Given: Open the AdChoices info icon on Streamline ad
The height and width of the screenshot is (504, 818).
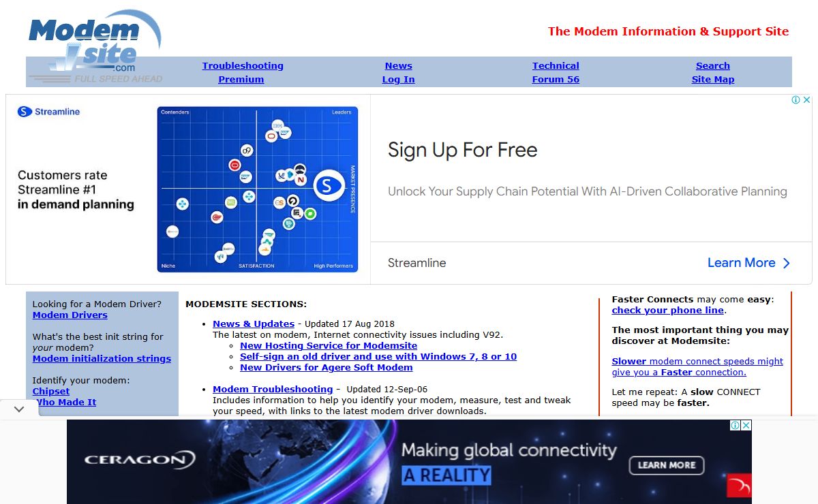Looking at the screenshot, I should (x=796, y=100).
